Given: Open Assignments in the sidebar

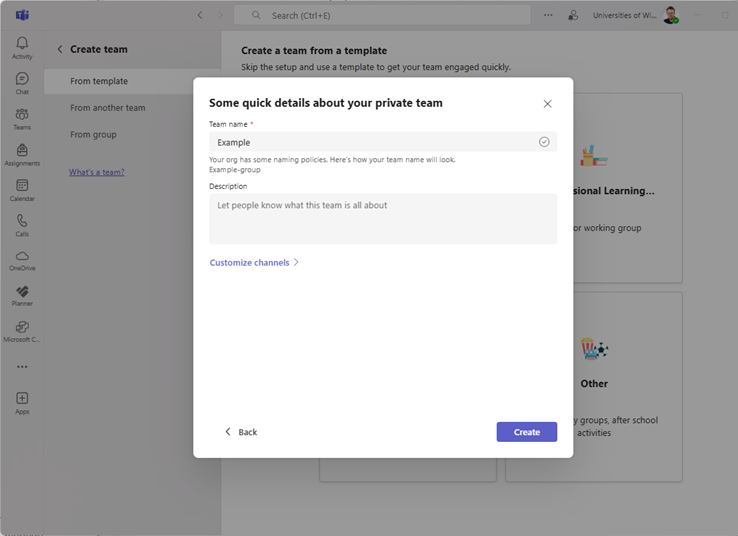Looking at the screenshot, I should (22, 154).
